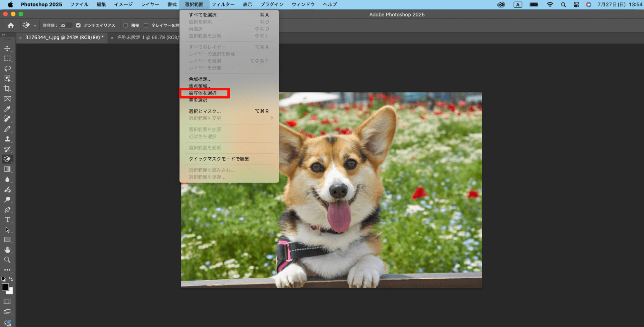Close the 3176344_s.jpg document tab
This screenshot has width=644, height=327.
tap(20, 38)
